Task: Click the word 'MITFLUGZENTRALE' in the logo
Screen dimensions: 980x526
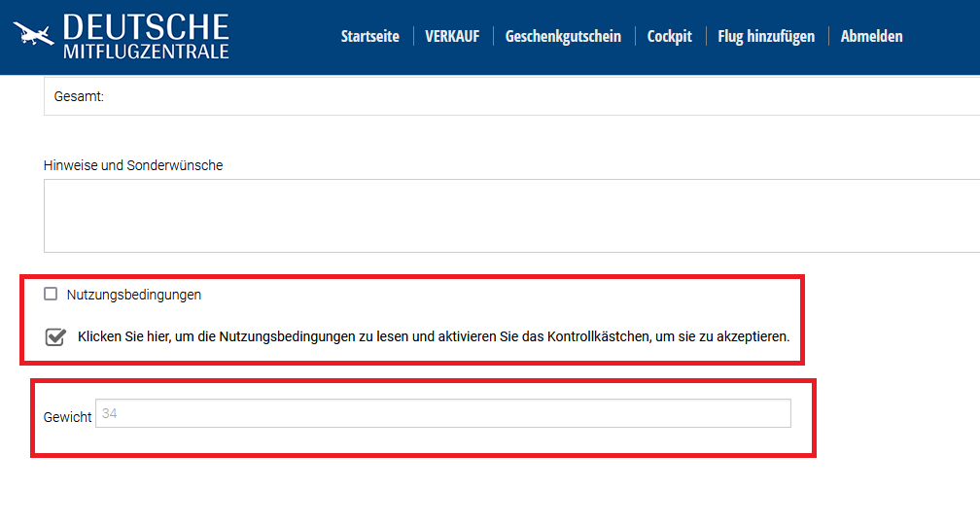Action: click(145, 50)
